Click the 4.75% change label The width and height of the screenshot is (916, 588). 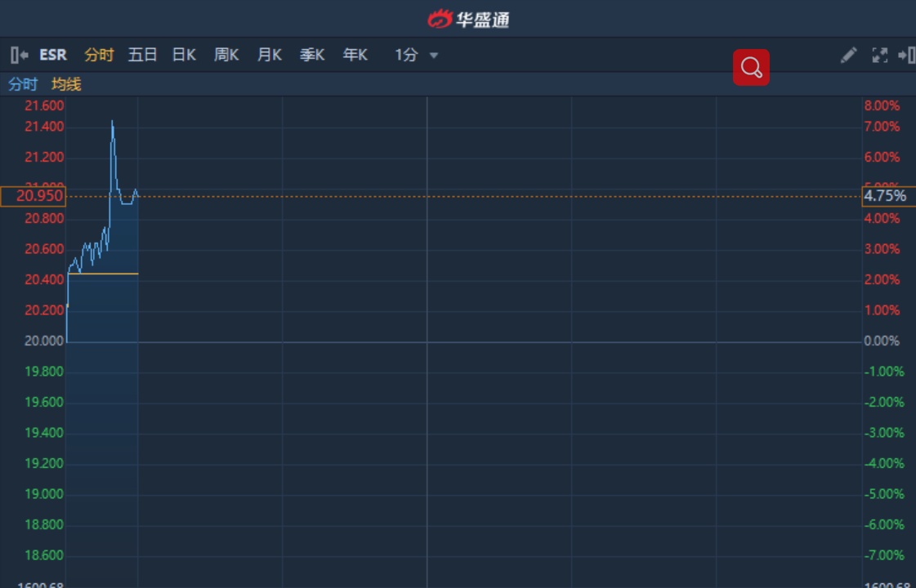888,196
